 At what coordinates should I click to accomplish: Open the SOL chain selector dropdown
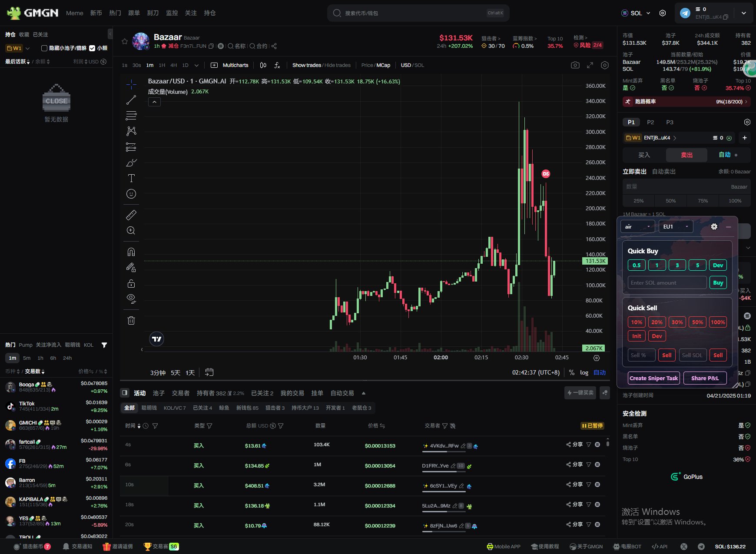636,13
